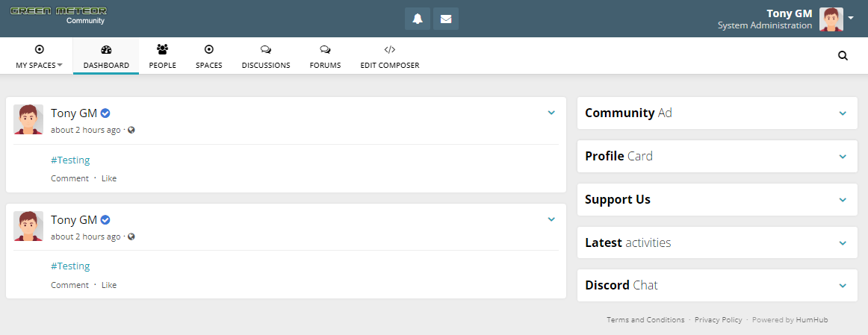
Task: Open the Edit Composer tab
Action: (389, 57)
